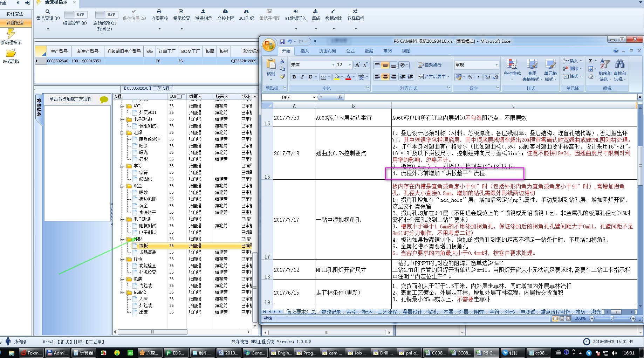Click the 集成 download icon
This screenshot has height=358, width=644.
pyautogui.click(x=315, y=12)
